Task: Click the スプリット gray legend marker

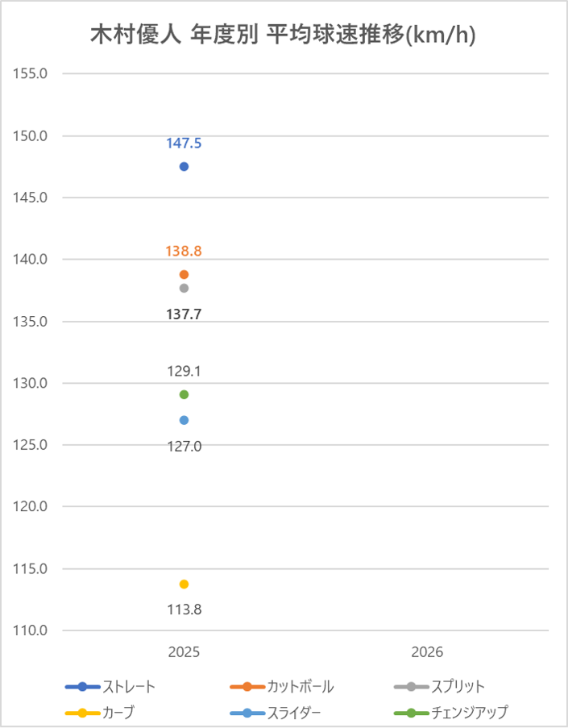Action: [x=412, y=687]
